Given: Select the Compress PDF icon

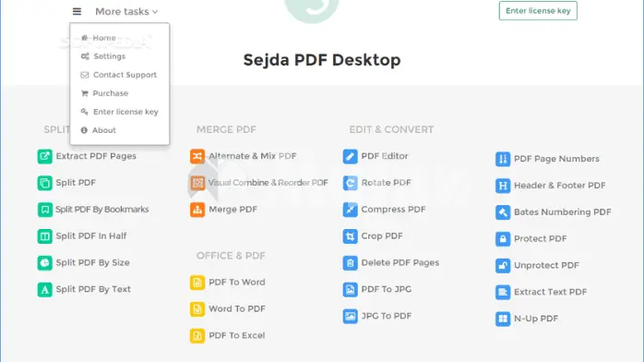Looking at the screenshot, I should (351, 210).
